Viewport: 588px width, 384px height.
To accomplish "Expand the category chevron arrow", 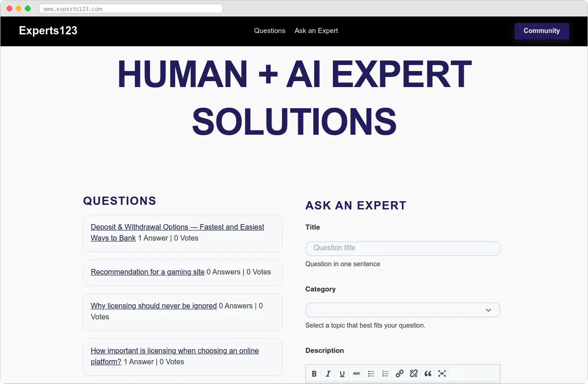I will (x=488, y=310).
